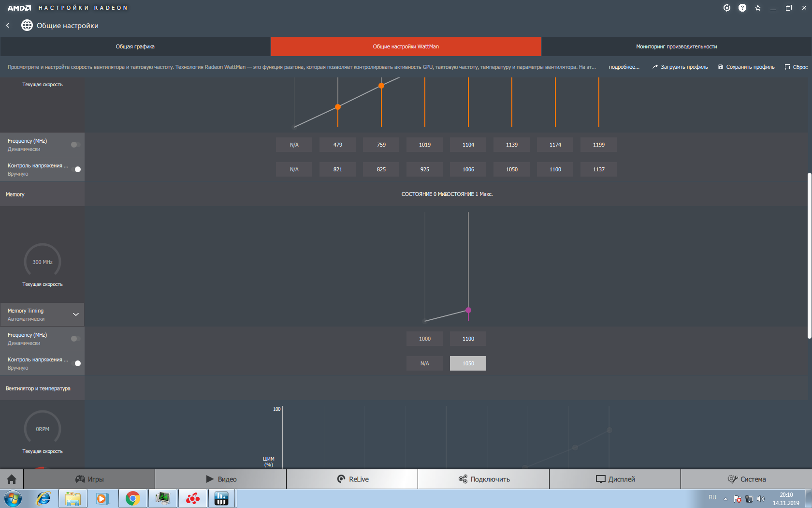812x508 pixels.
Task: Toggle Memory Контроль напряжения switch
Action: 75,363
